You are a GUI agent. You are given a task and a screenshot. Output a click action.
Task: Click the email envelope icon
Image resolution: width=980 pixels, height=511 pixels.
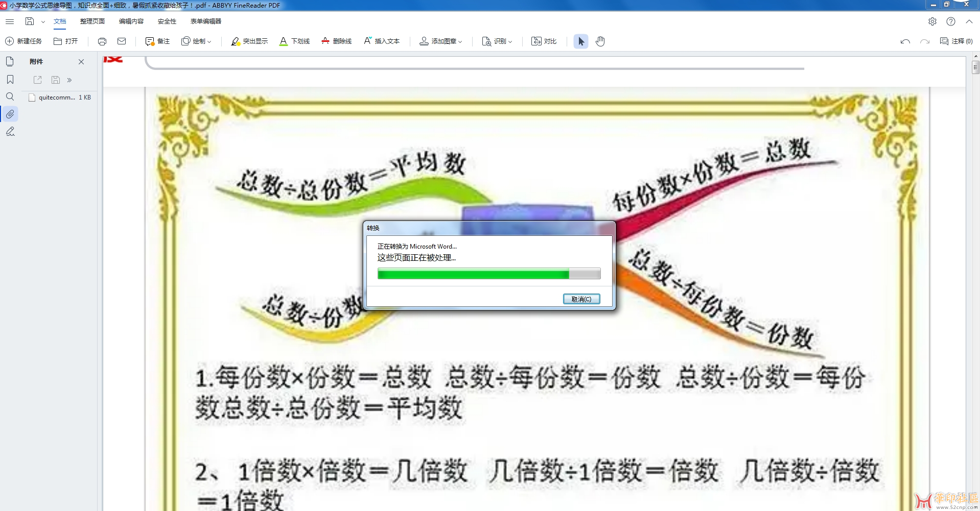(x=122, y=41)
